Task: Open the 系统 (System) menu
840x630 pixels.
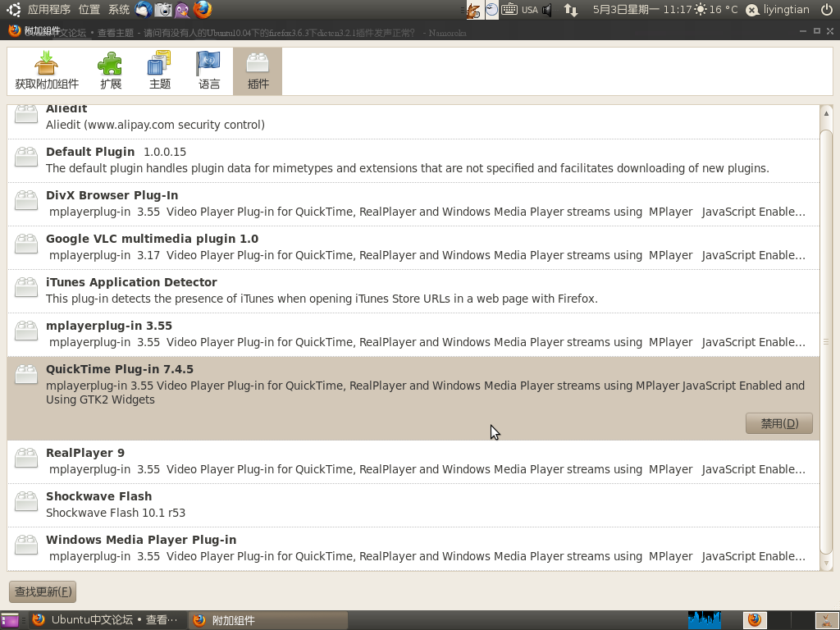Action: (118, 9)
